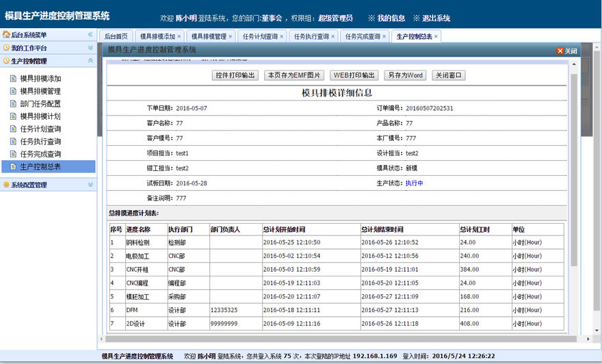This screenshot has height=364, width=602.
Task: Open 模具排模管理 in the sidebar menu
Action: [x=40, y=92]
